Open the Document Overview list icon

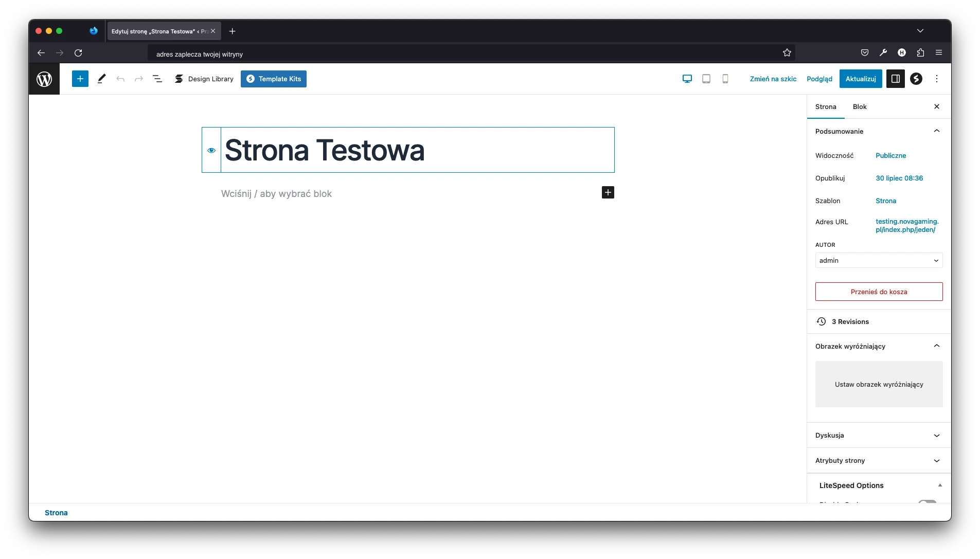tap(157, 79)
